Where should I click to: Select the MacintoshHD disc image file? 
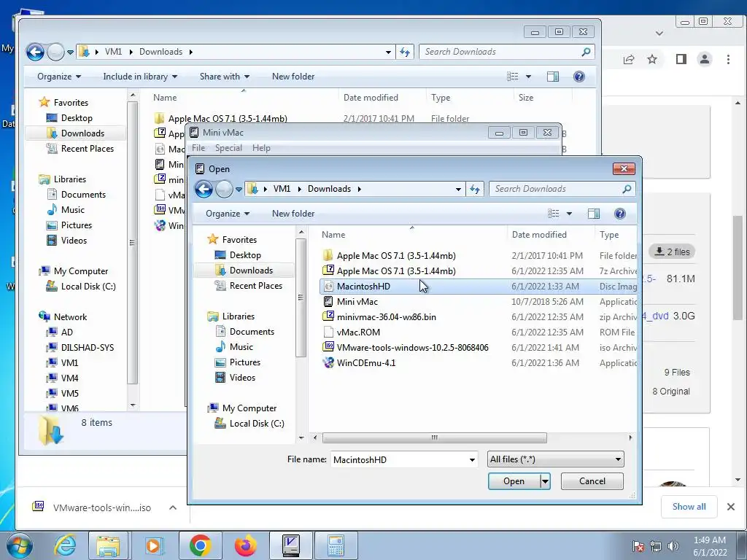[x=479, y=286]
